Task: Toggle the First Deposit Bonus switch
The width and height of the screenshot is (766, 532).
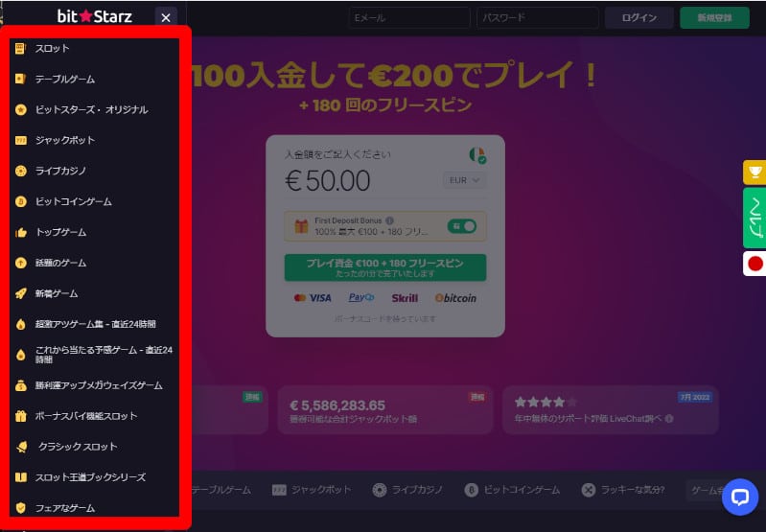Action: click(462, 226)
